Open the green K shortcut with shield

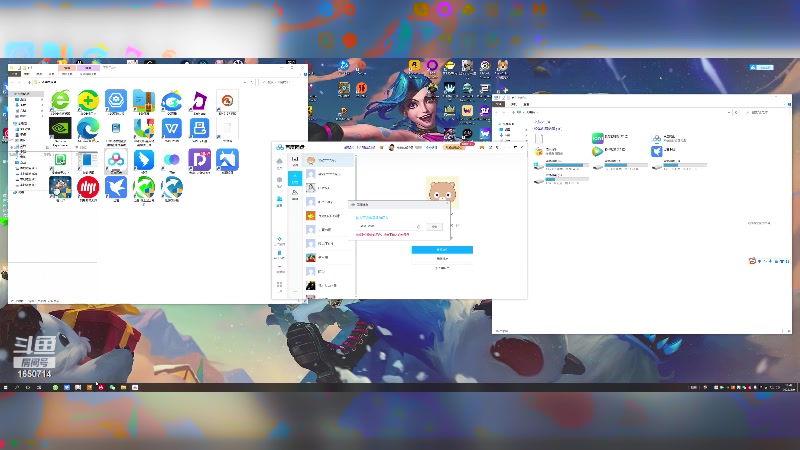click(x=144, y=187)
